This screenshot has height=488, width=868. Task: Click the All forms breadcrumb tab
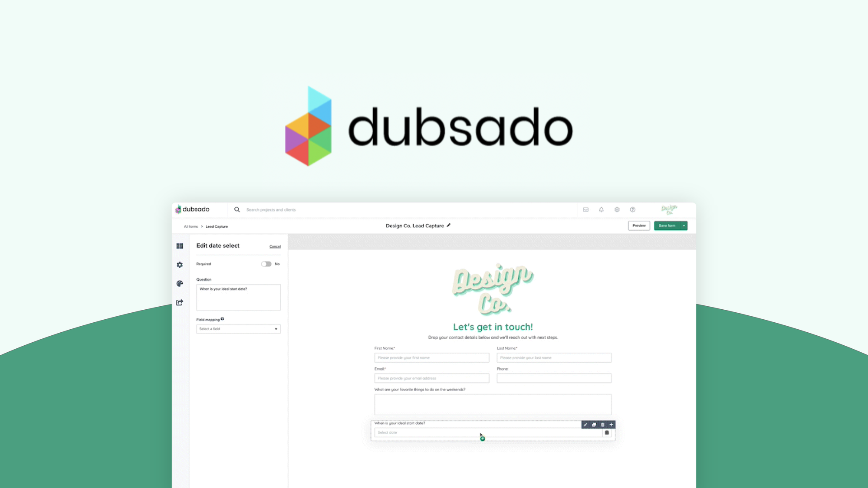coord(191,226)
